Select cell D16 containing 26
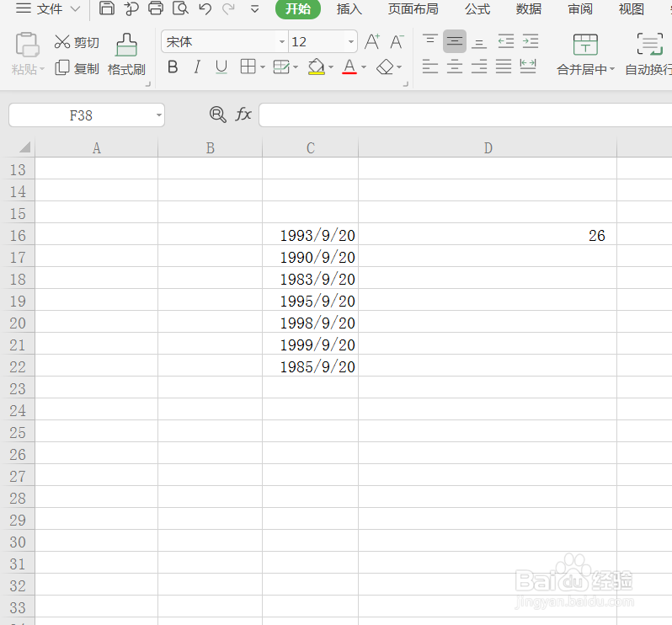Image resolution: width=672 pixels, height=625 pixels. [488, 234]
